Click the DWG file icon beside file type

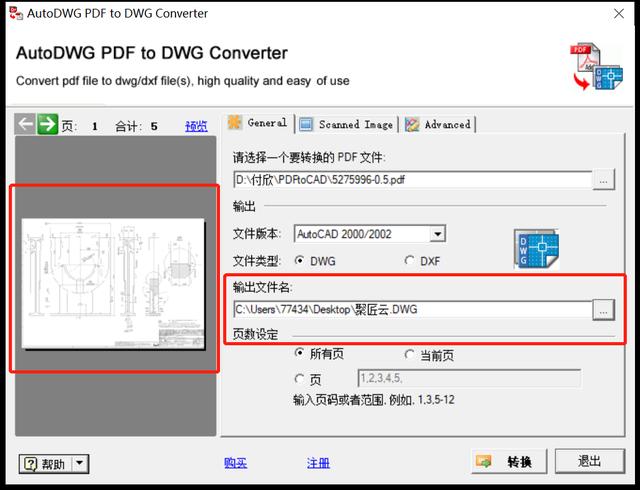coord(536,249)
